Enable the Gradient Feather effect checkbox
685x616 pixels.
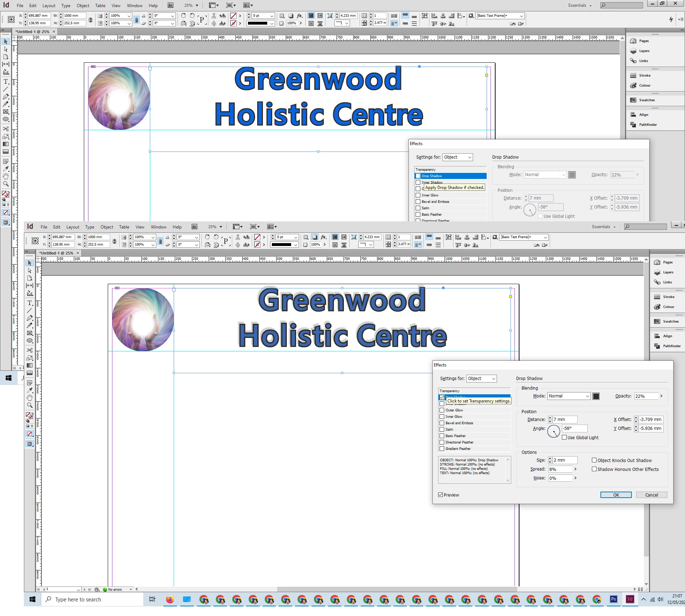pyautogui.click(x=442, y=448)
